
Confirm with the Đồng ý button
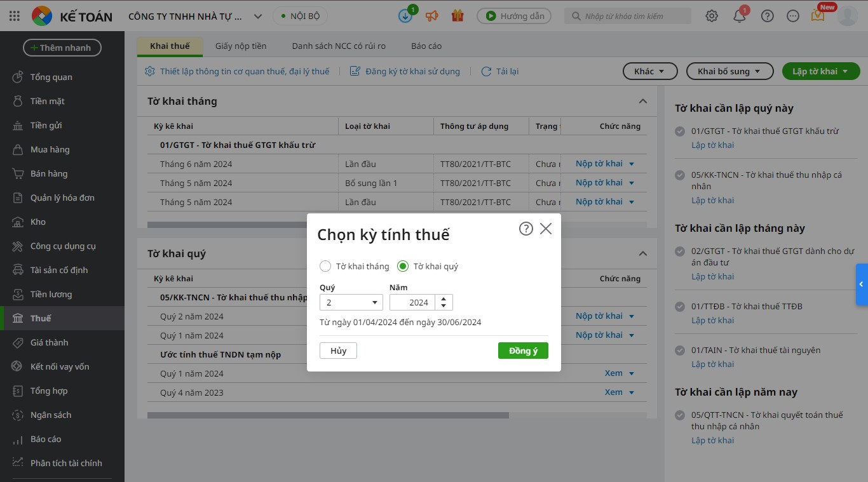coord(523,351)
